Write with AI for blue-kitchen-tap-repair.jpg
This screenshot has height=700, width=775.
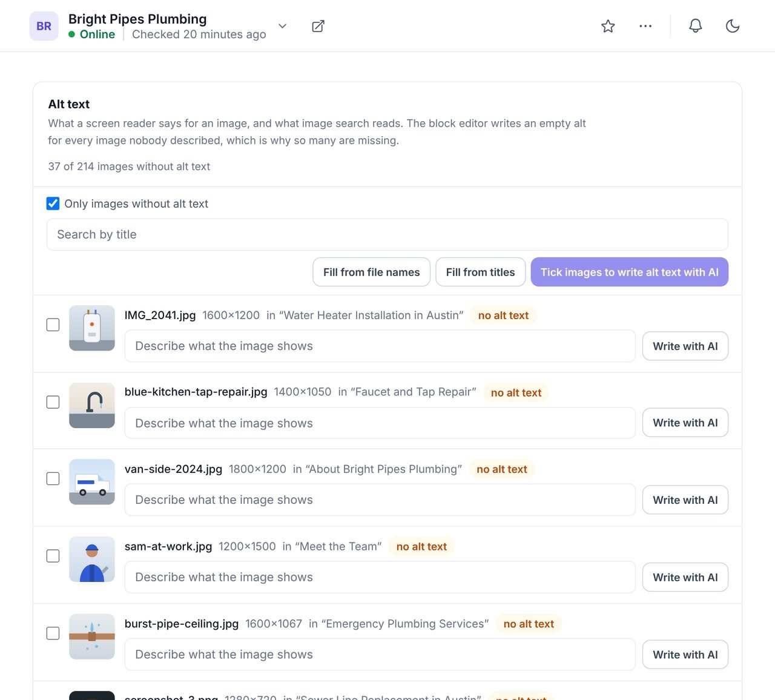pyautogui.click(x=685, y=423)
